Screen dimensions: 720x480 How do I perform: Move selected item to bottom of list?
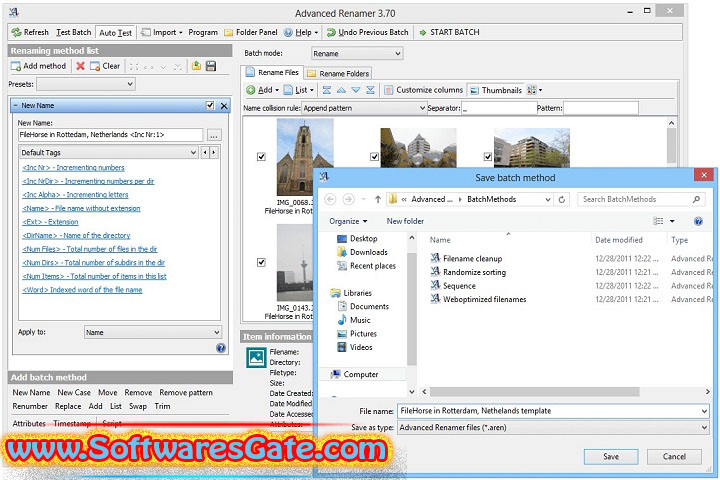[x=370, y=90]
